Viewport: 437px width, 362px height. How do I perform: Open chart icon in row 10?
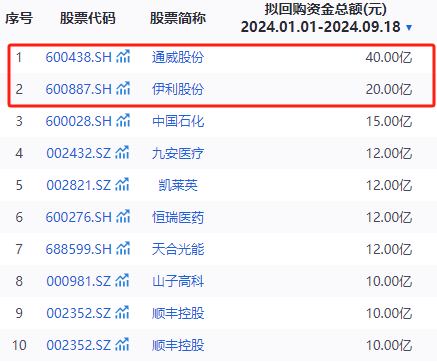click(x=122, y=344)
